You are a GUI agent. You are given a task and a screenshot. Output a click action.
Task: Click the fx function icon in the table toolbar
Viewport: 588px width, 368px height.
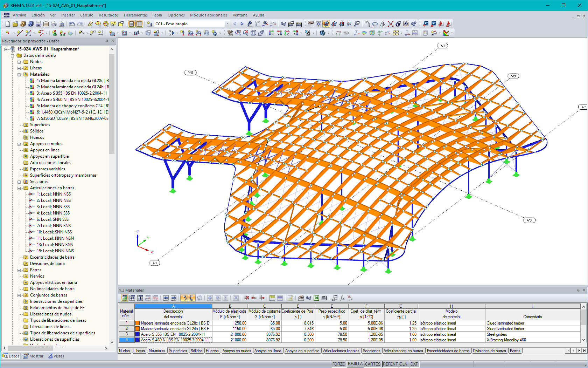[x=342, y=298]
